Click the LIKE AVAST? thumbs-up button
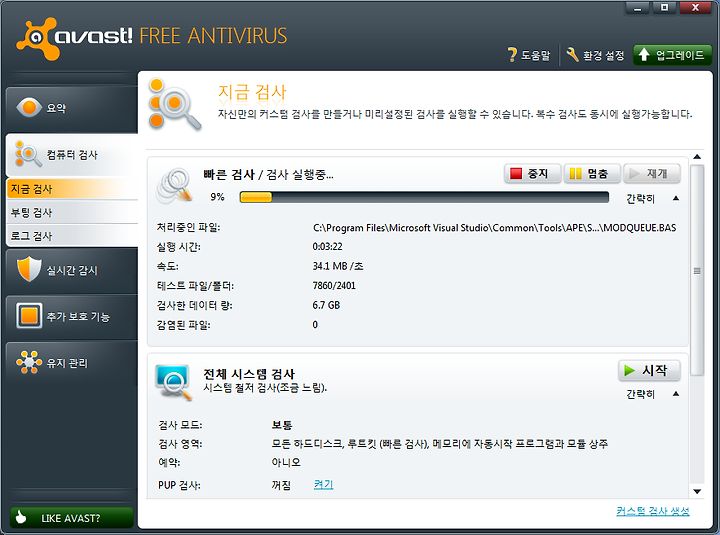Screen dimensions: 720x535 (72, 518)
